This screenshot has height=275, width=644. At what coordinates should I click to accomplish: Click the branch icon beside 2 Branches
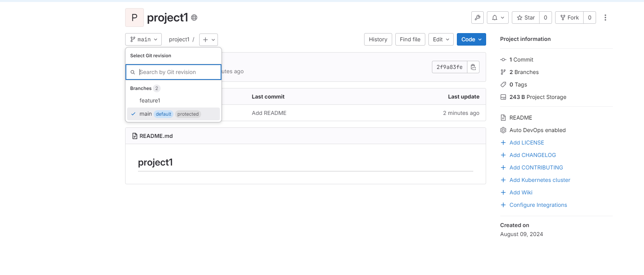coord(503,72)
